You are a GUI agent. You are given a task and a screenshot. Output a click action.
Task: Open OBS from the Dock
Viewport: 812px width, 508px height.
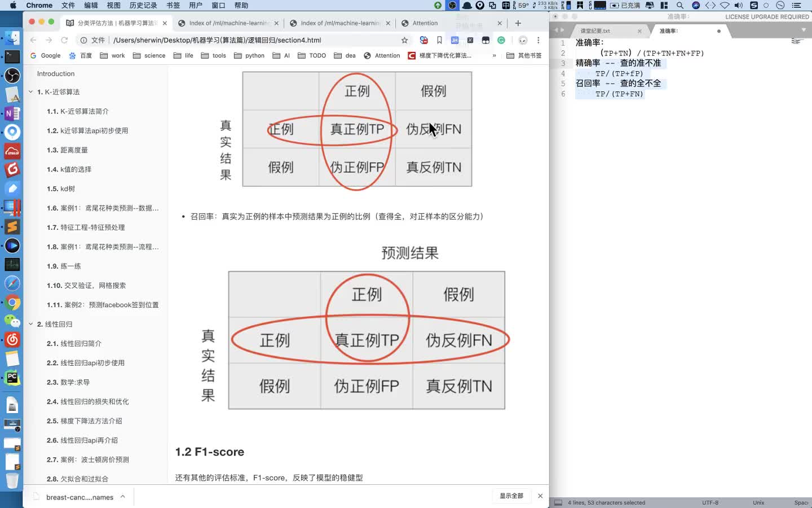(12, 76)
